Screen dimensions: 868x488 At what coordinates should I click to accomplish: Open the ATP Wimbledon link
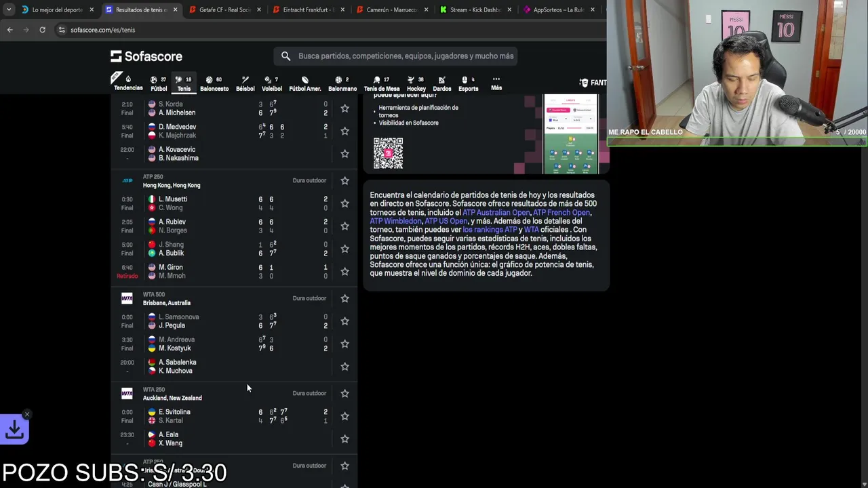(395, 221)
